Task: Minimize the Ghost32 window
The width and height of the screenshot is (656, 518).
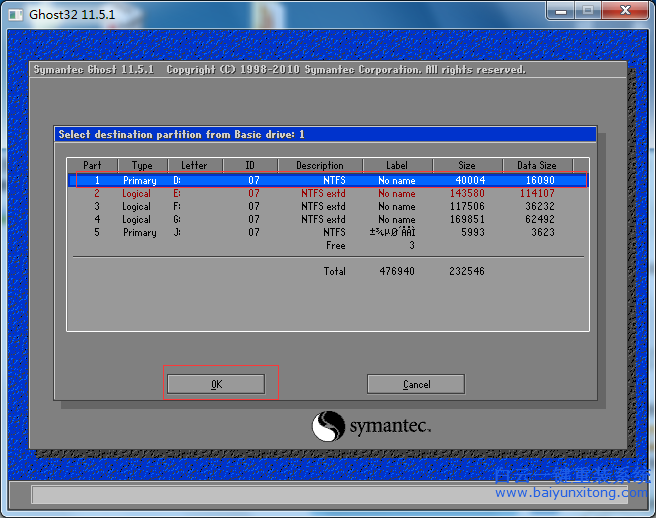Action: (x=562, y=11)
